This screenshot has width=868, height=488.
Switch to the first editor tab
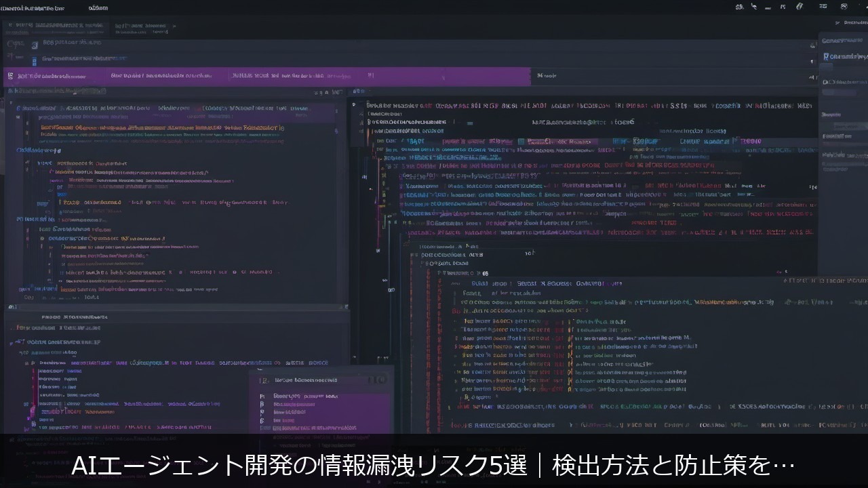click(x=54, y=26)
